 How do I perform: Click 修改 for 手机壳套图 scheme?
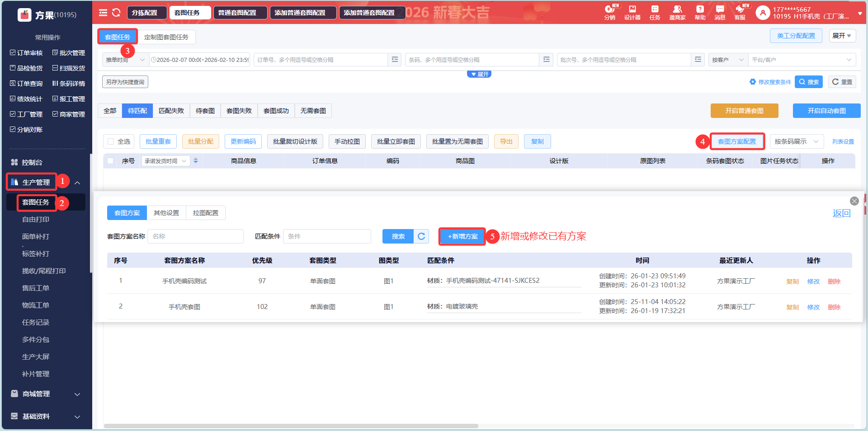(813, 307)
